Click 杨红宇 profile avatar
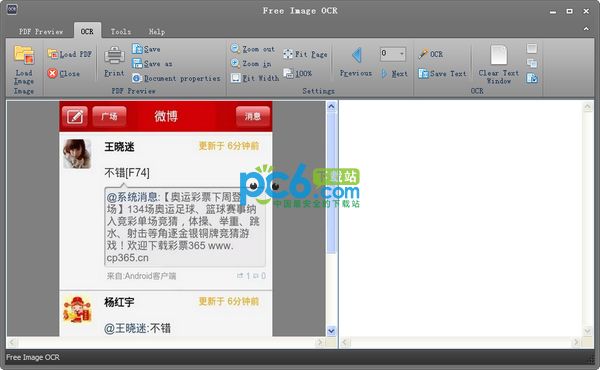The image size is (600, 370). pos(77,310)
